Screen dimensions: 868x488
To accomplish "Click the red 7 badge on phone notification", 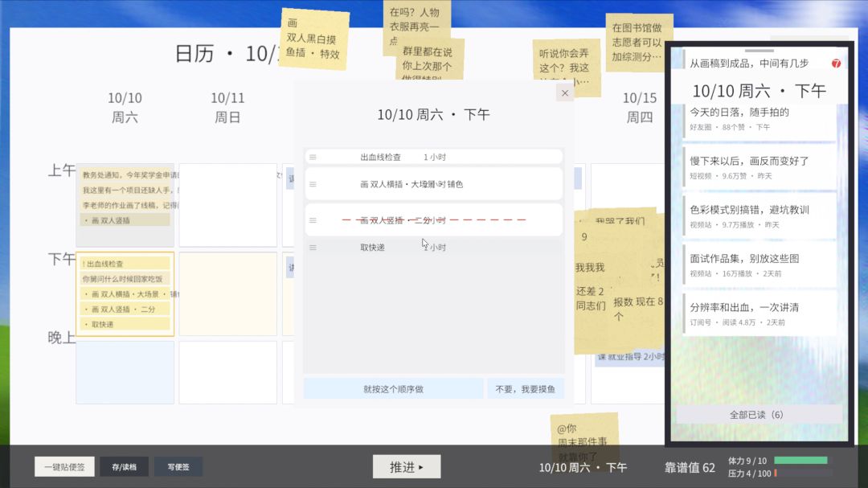I will [x=836, y=64].
